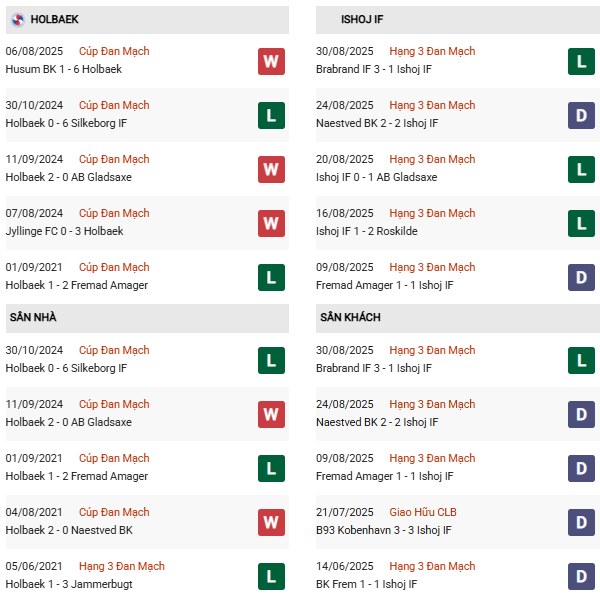The image size is (600, 603).
Task: Click L badge for Holbaek 1 - 3 Jammerbugt
Action: tap(271, 576)
